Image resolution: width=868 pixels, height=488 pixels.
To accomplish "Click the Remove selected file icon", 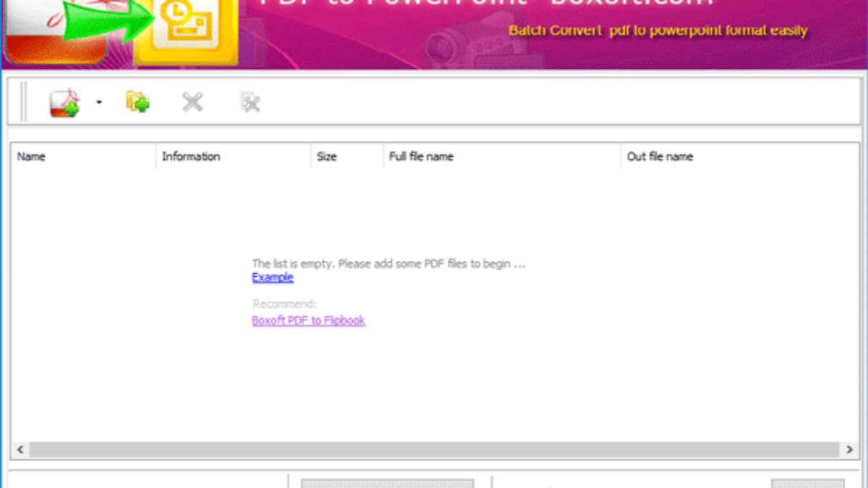I will pos(192,102).
